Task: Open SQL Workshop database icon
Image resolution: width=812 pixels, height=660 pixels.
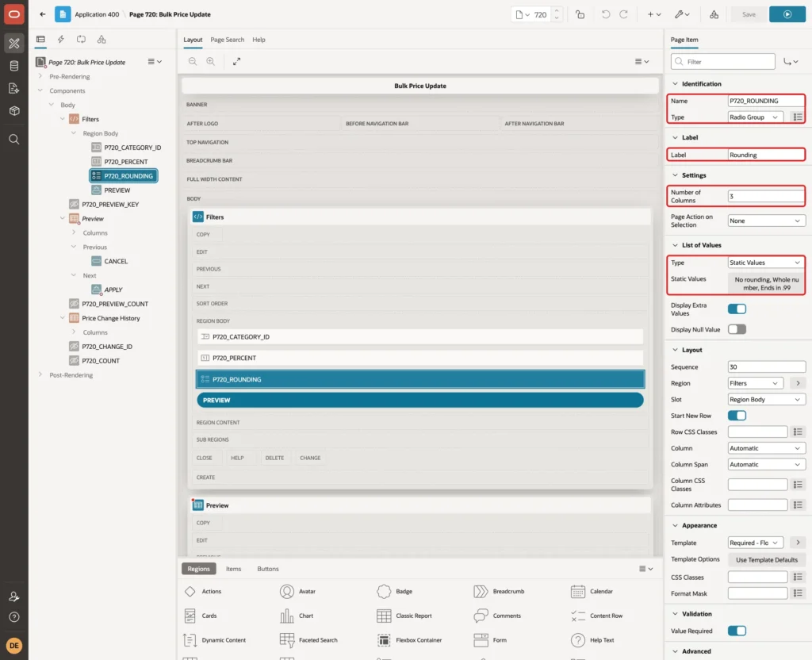Action: (14, 66)
